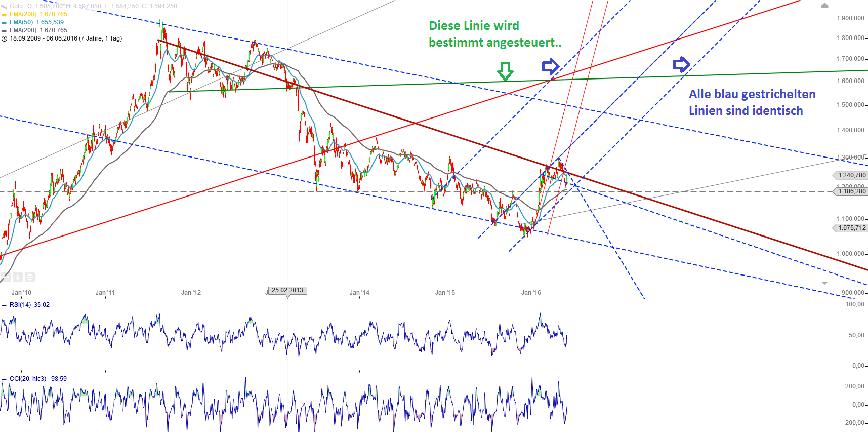The width and height of the screenshot is (868, 432).
Task: Click the gray EMA(200) legend swatch
Action: point(4,31)
